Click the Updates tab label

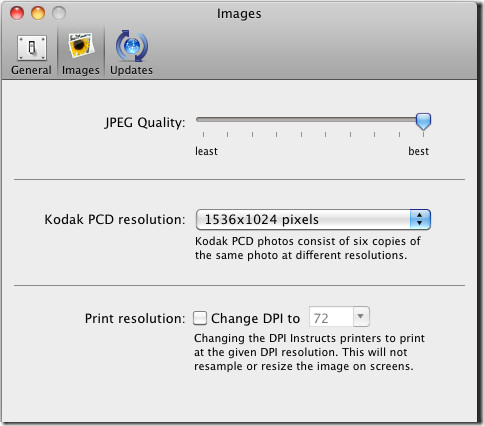(x=131, y=70)
